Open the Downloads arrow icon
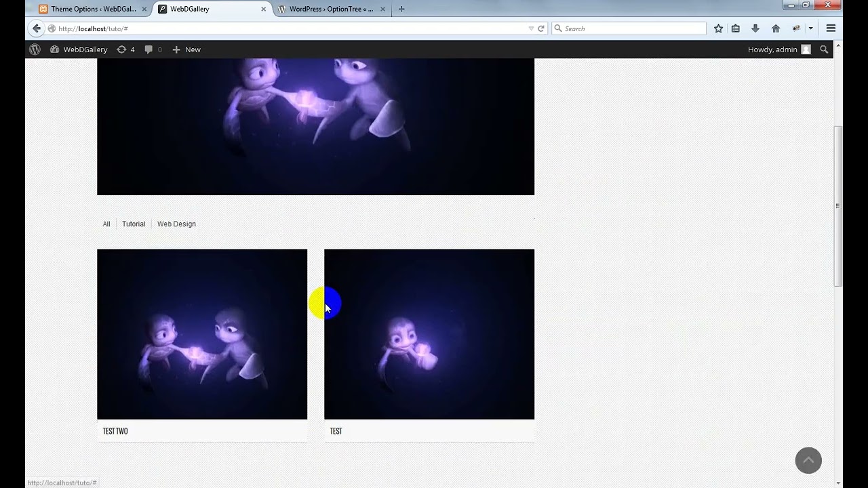 coord(755,28)
